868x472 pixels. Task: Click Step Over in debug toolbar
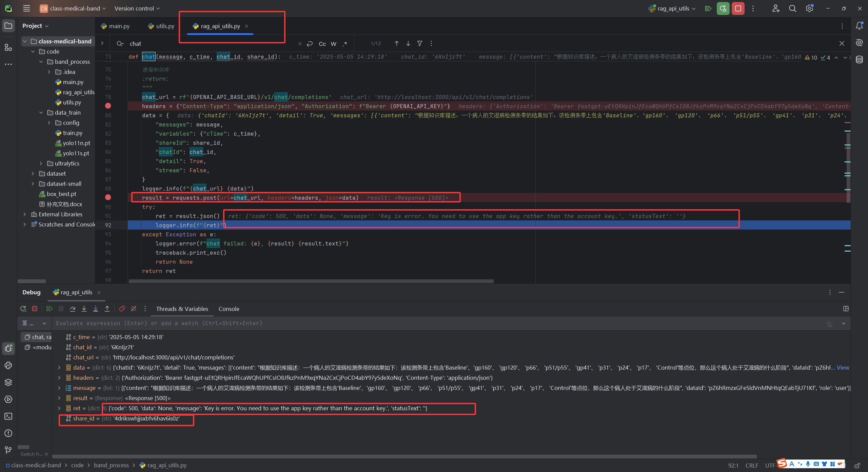click(73, 309)
